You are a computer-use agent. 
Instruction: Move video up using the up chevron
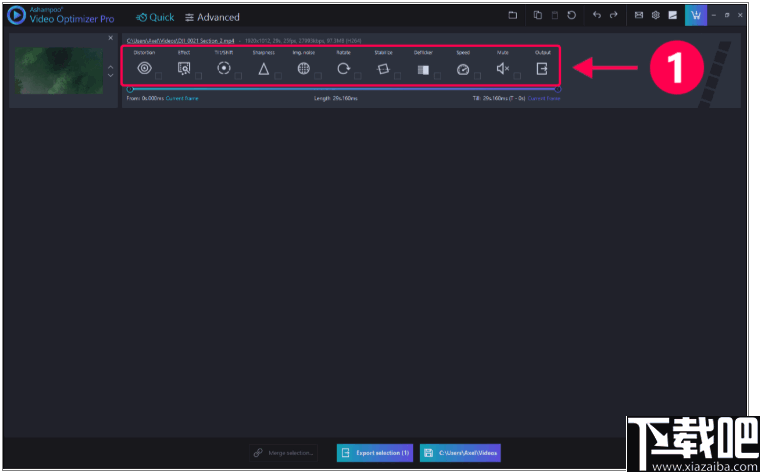pos(110,67)
